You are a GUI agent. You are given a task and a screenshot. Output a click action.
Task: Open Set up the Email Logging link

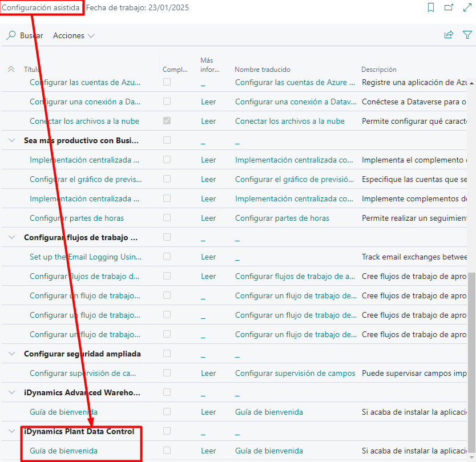click(x=85, y=257)
